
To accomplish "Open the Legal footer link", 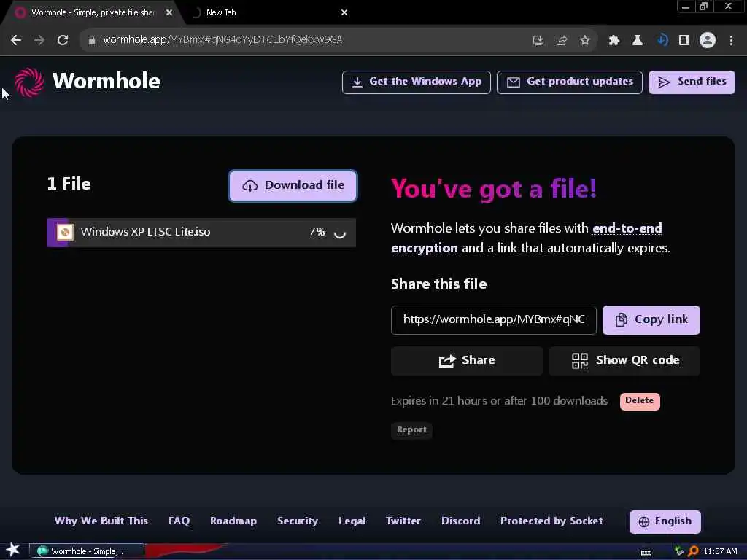I will click(x=352, y=521).
